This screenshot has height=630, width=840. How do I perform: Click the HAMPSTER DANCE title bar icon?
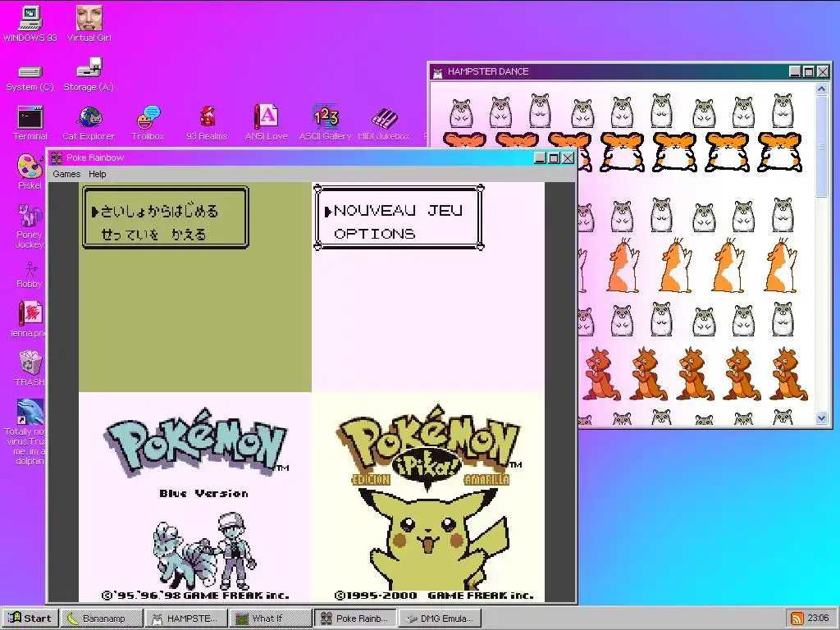(x=438, y=72)
